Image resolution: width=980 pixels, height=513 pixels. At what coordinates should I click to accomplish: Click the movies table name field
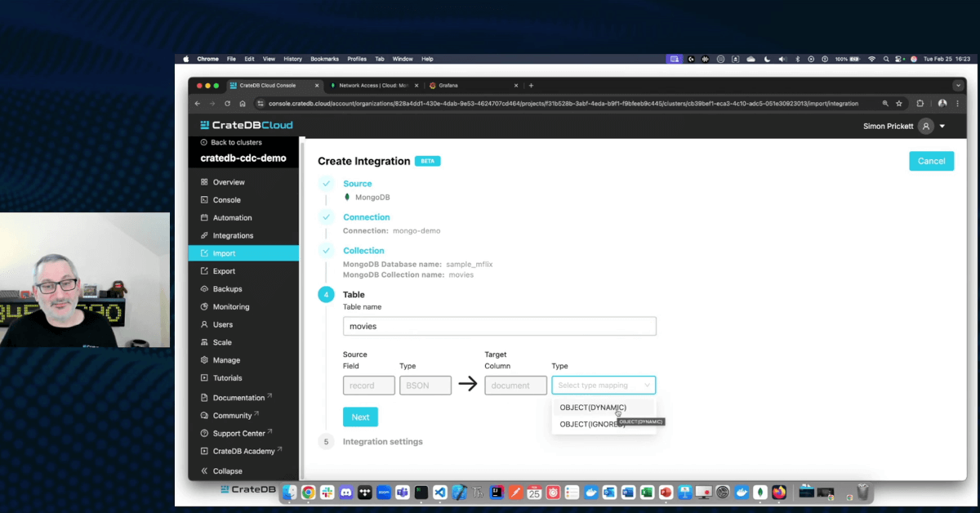tap(499, 326)
